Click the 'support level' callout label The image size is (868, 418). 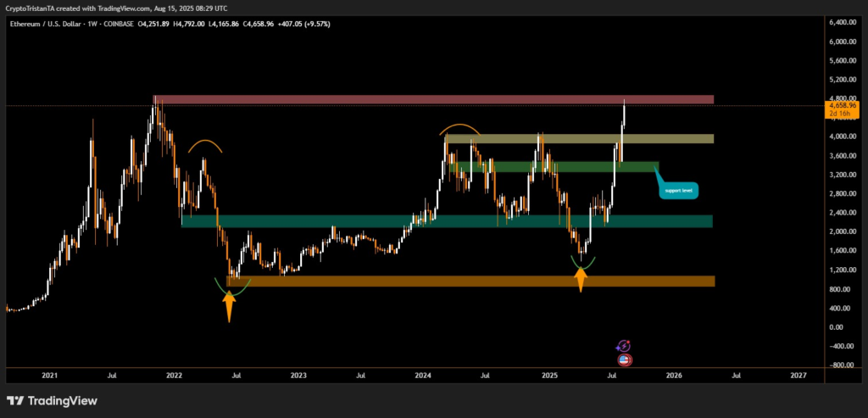point(678,190)
